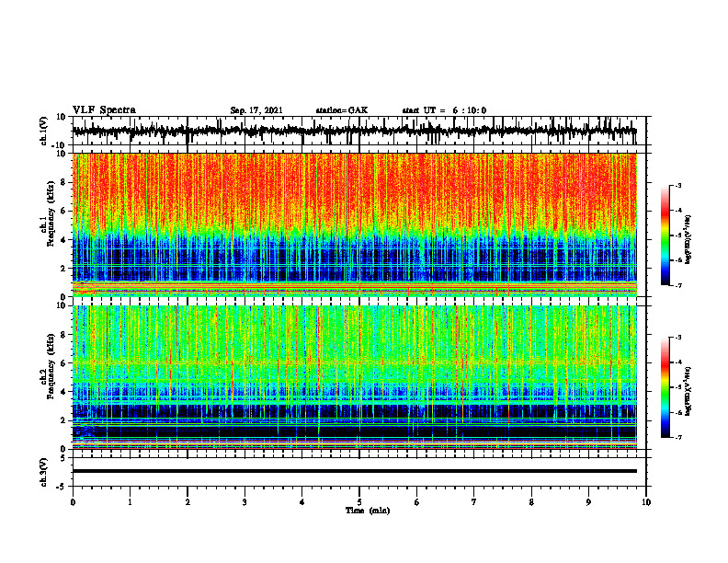Click the "station=GAK" label
The image size is (728, 563).
pyautogui.click(x=342, y=110)
